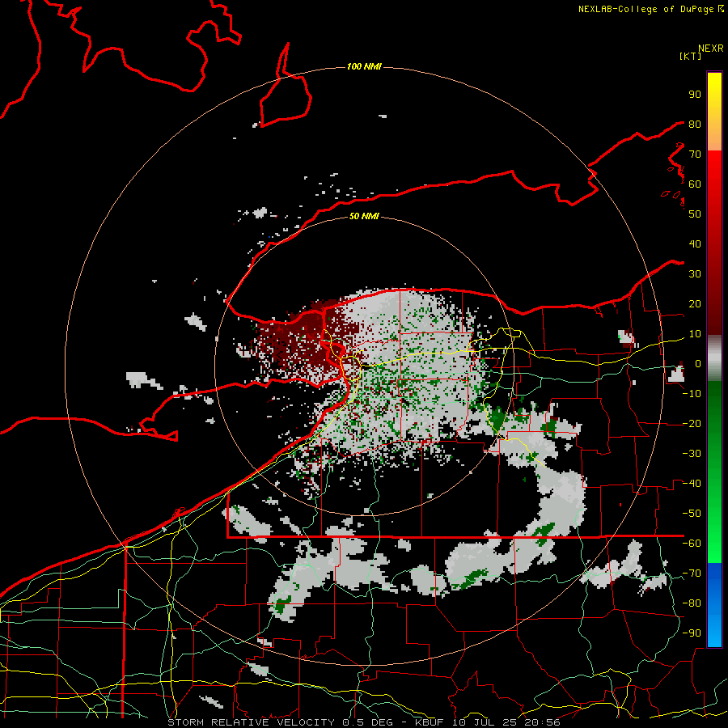Click the 50 value on velocity scale

coord(695,214)
